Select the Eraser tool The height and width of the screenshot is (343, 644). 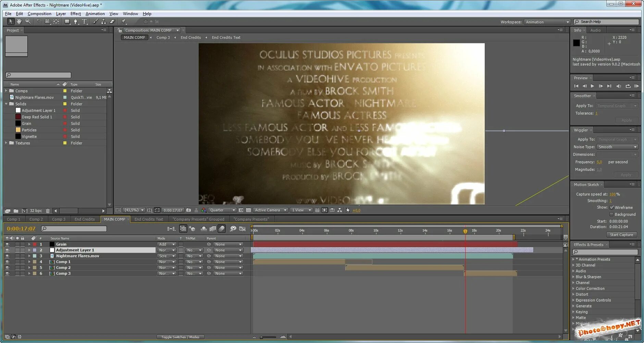[112, 22]
